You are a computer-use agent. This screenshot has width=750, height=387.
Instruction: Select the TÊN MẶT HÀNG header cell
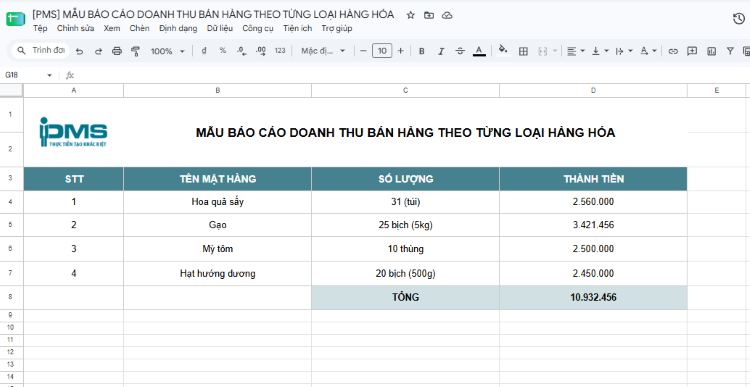[218, 179]
